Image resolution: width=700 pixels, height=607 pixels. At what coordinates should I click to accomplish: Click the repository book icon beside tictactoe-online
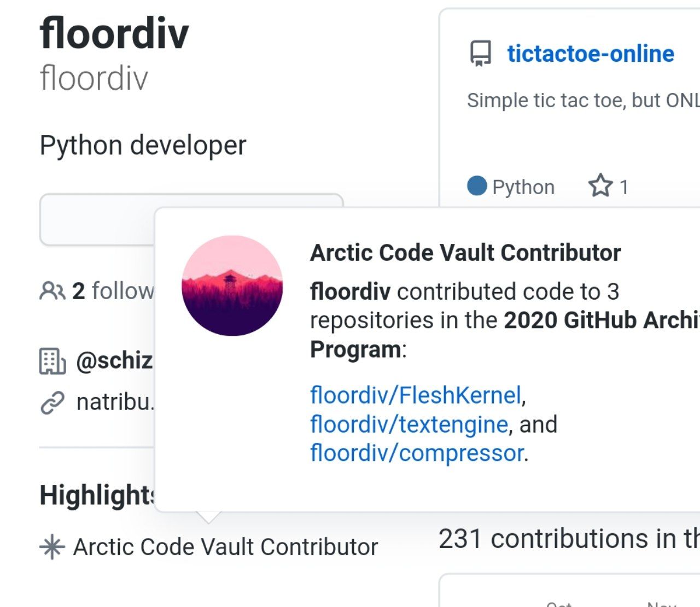click(481, 54)
